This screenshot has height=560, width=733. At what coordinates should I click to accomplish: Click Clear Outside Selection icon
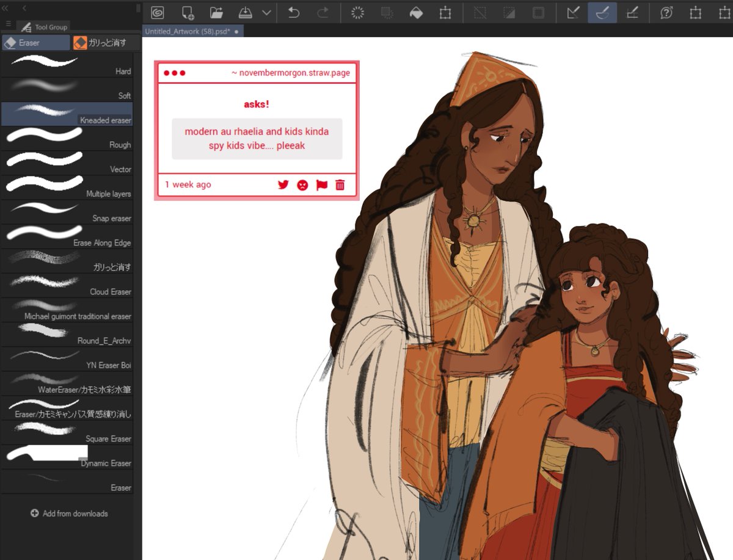pyautogui.click(x=387, y=12)
